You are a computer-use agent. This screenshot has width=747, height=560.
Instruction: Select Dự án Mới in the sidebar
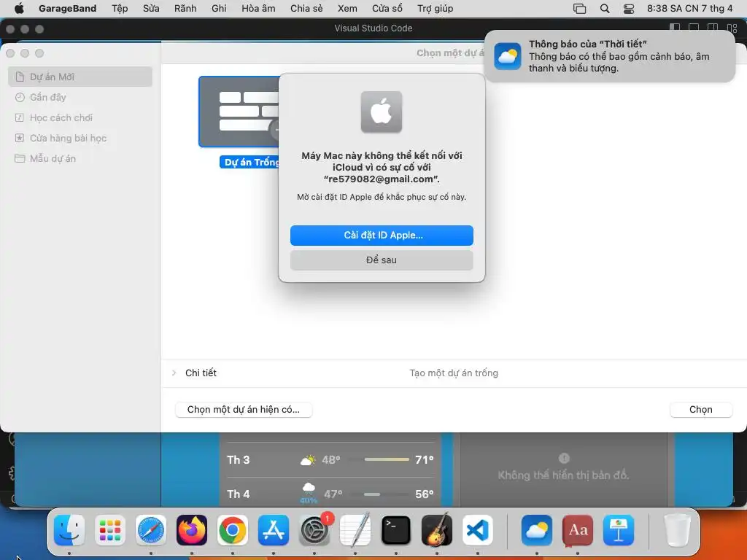click(80, 77)
